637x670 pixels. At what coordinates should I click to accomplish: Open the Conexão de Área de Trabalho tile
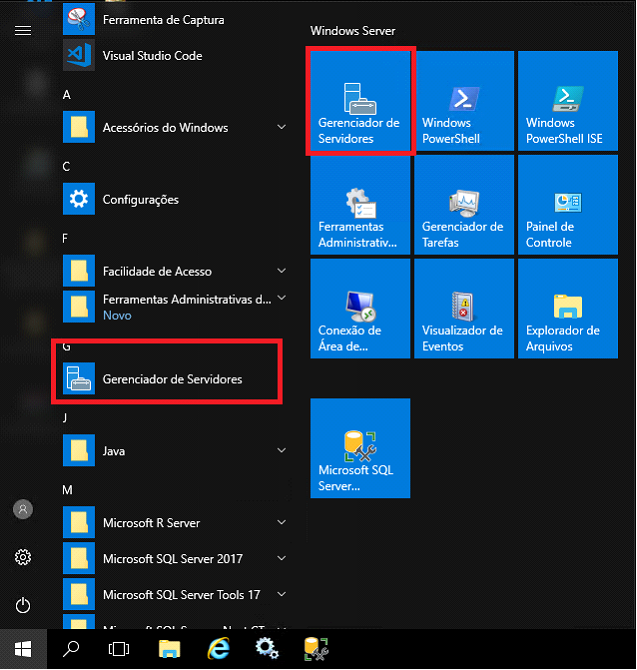(x=360, y=309)
